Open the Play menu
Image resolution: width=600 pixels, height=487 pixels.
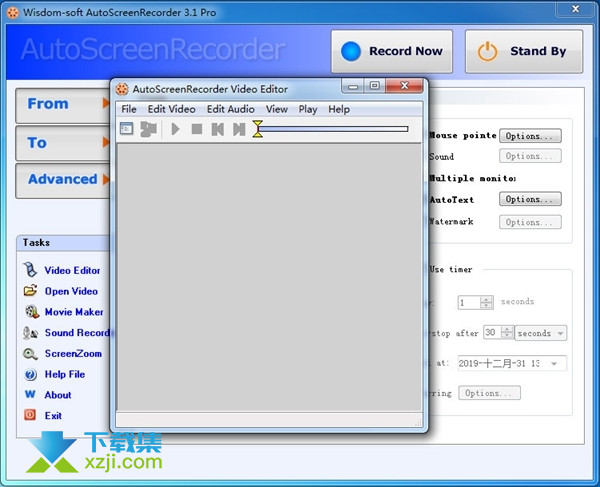coord(308,109)
